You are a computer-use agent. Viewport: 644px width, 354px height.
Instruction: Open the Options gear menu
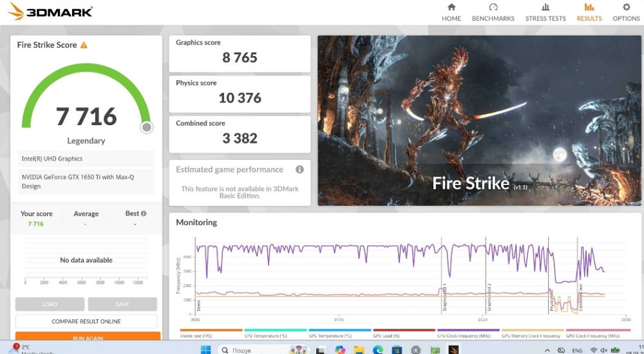click(x=626, y=12)
